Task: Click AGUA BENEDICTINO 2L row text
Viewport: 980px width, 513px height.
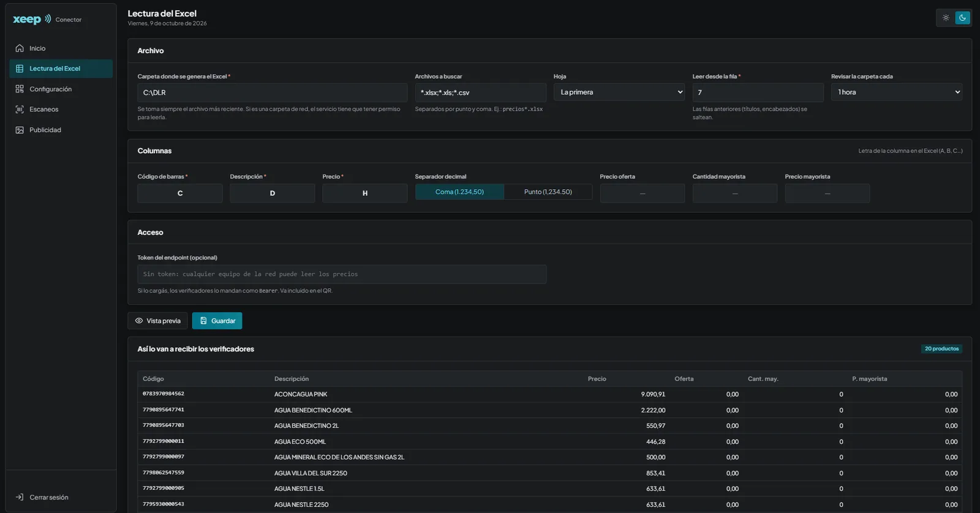Action: [x=306, y=426]
